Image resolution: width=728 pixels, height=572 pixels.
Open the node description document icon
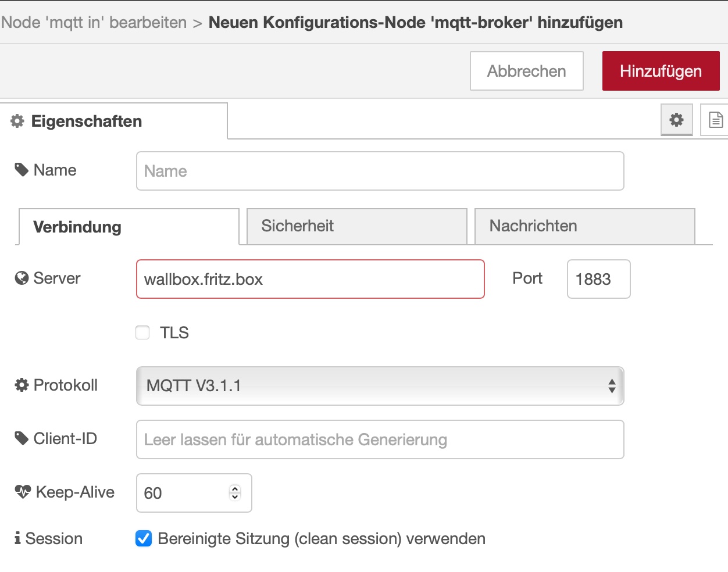[x=715, y=120]
